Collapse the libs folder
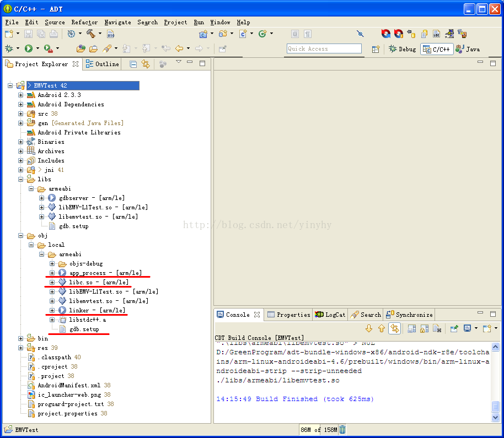Image resolution: width=504 pixels, height=438 pixels. pyautogui.click(x=20, y=179)
